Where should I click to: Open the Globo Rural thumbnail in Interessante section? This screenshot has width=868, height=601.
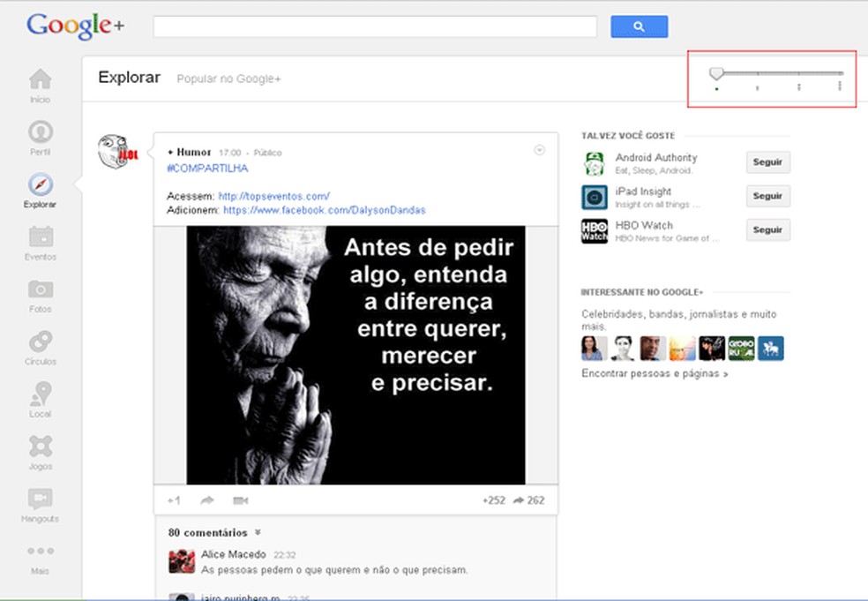point(741,349)
